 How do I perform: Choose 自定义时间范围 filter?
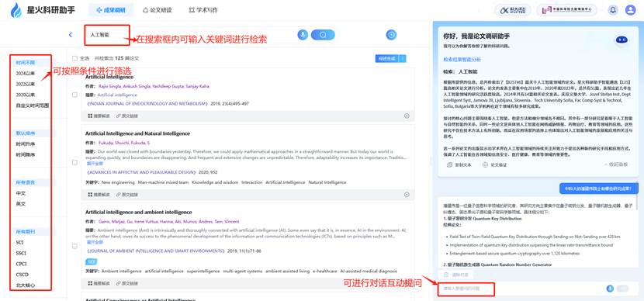pos(33,106)
